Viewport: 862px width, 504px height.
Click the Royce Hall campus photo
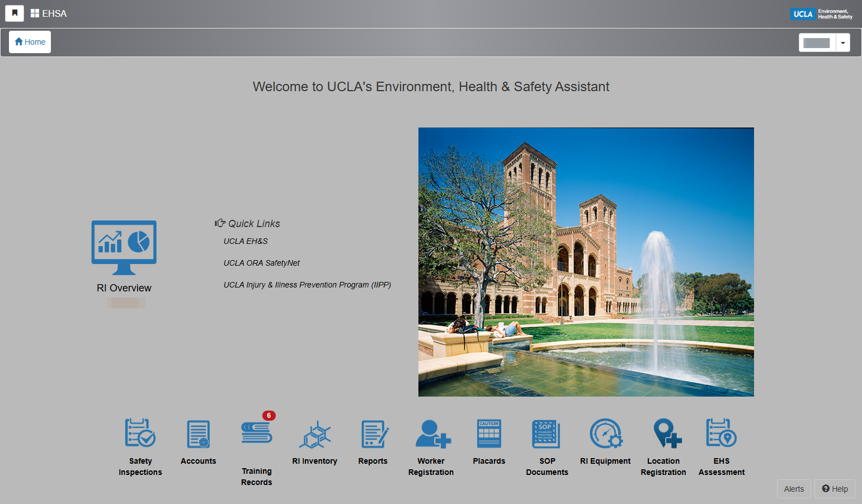click(x=586, y=262)
